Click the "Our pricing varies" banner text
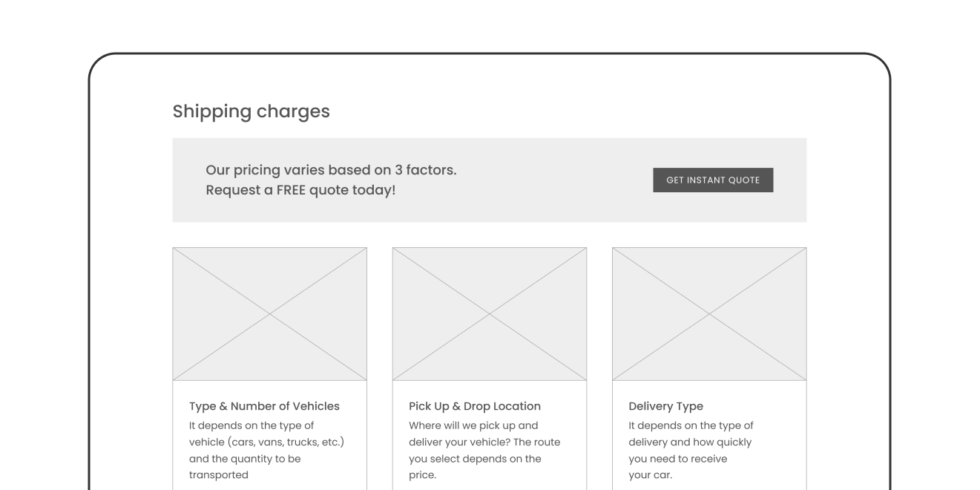 point(331,170)
